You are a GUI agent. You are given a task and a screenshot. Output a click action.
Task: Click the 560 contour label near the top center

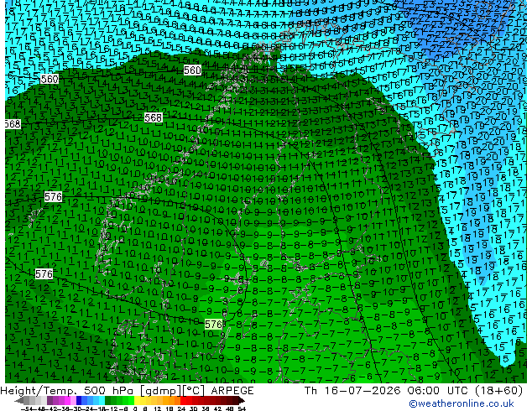192,70
